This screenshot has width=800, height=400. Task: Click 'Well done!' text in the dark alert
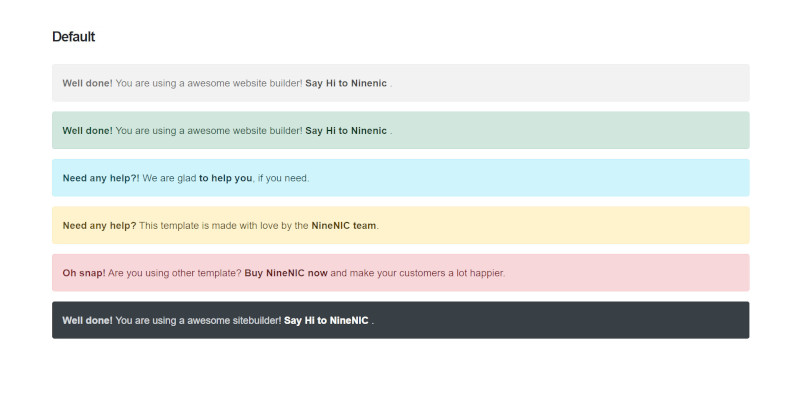88,320
